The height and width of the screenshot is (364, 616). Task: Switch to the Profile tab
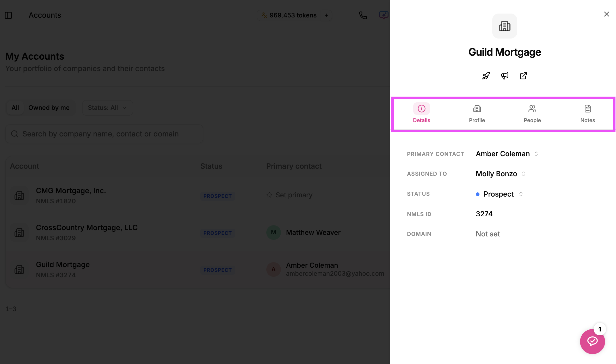[x=477, y=113]
